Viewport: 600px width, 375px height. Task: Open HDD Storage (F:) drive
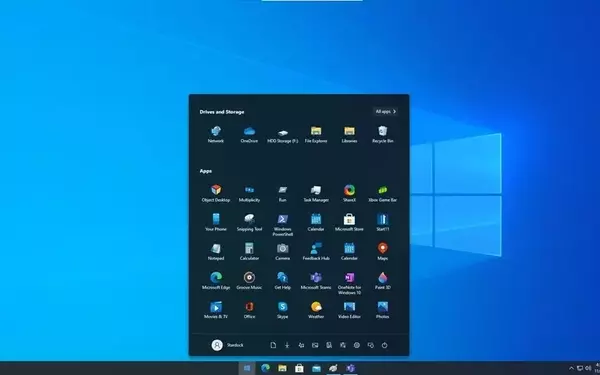(282, 134)
